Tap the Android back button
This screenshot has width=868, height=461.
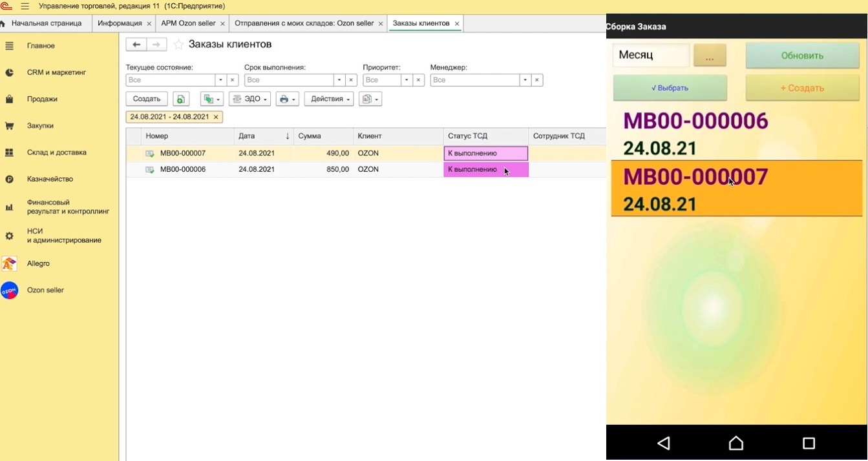tap(663, 443)
